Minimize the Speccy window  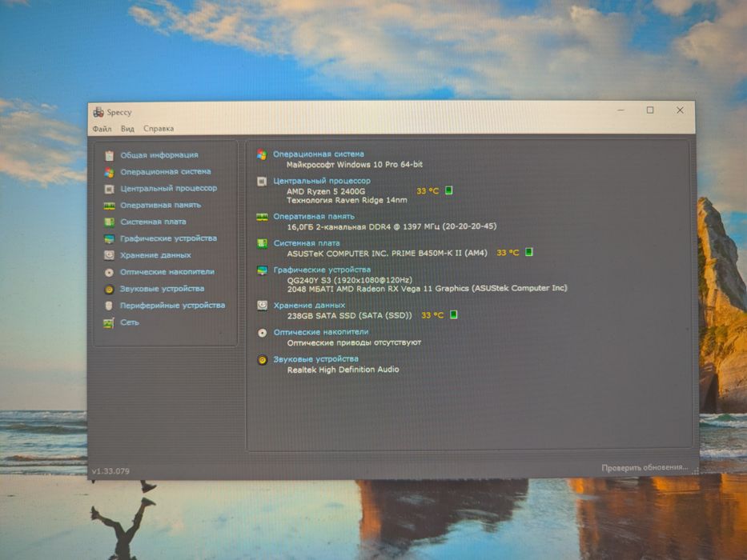[x=620, y=110]
